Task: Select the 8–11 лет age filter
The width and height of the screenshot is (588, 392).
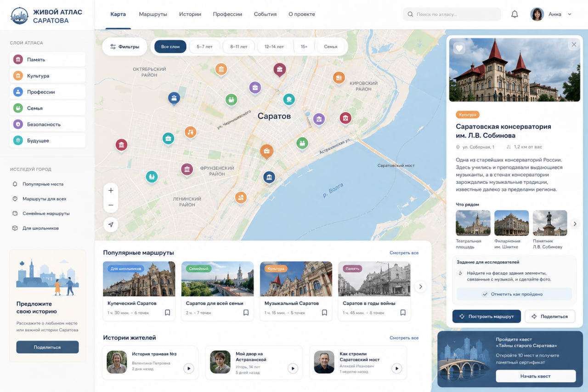Action: (x=238, y=47)
